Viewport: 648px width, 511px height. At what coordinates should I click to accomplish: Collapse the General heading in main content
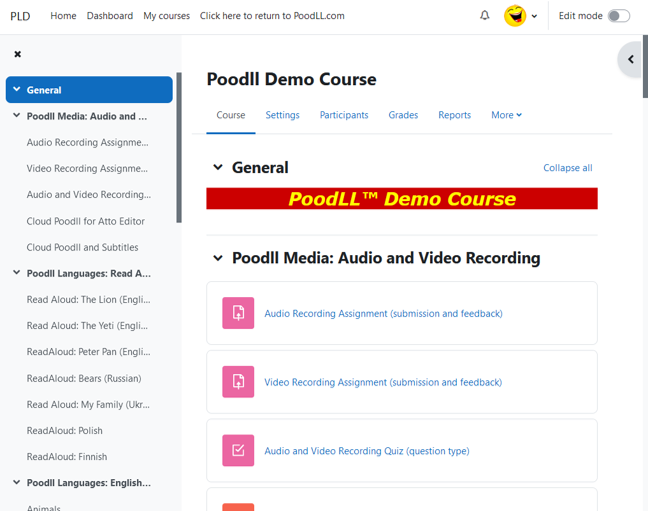(x=218, y=168)
